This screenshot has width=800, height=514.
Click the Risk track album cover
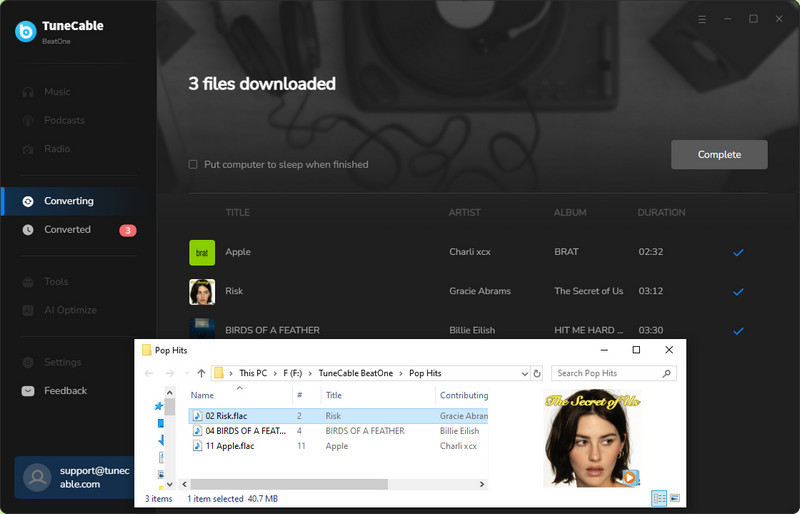coord(202,291)
